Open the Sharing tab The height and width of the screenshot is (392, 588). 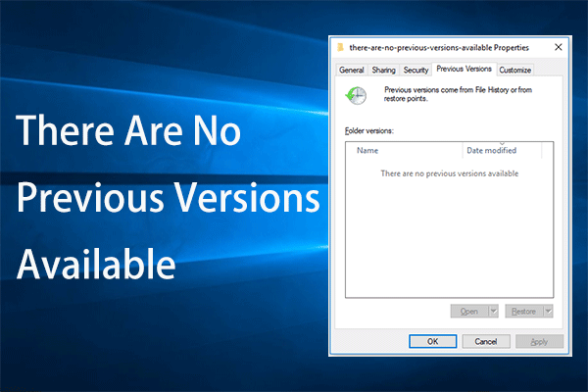pos(383,71)
